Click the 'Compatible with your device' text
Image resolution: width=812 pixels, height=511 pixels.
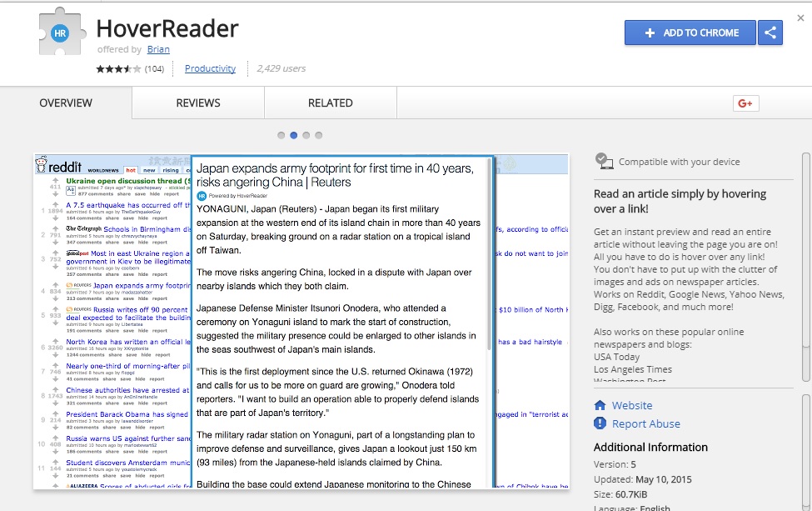point(679,162)
